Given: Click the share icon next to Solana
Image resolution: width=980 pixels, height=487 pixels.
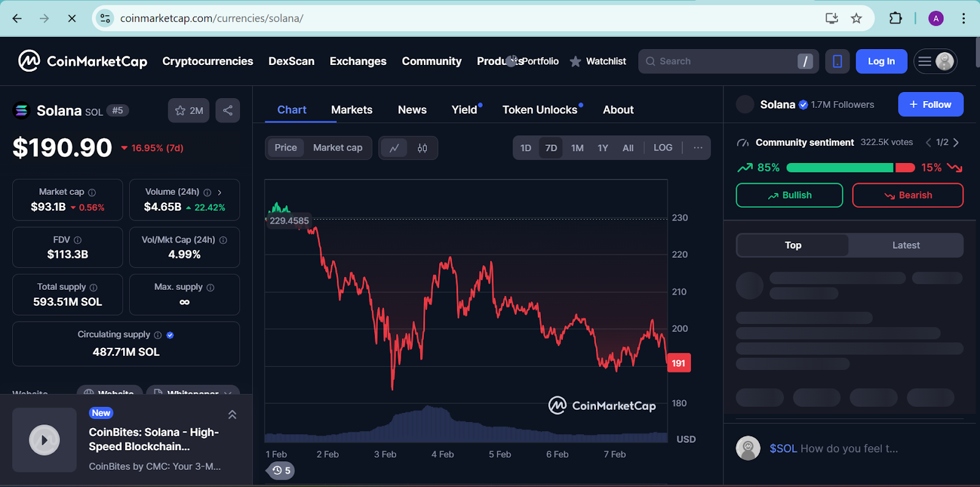Looking at the screenshot, I should click(x=228, y=110).
